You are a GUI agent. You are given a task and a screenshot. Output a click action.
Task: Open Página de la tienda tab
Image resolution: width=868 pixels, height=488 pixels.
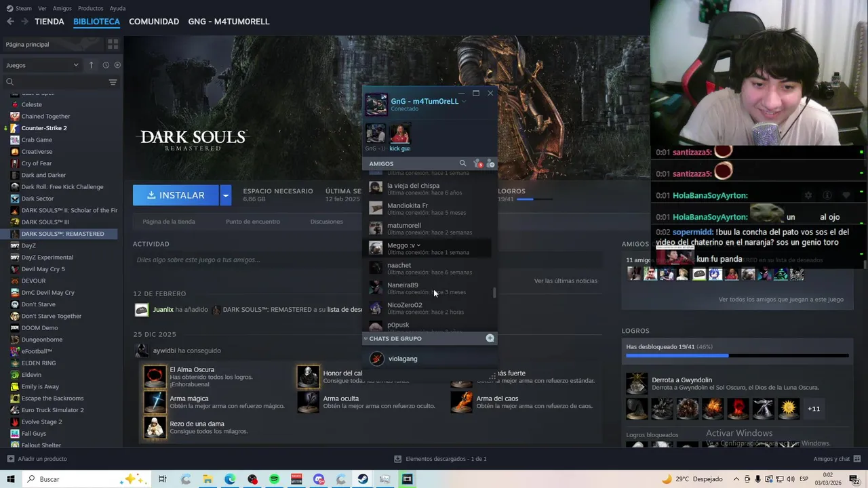tap(169, 222)
